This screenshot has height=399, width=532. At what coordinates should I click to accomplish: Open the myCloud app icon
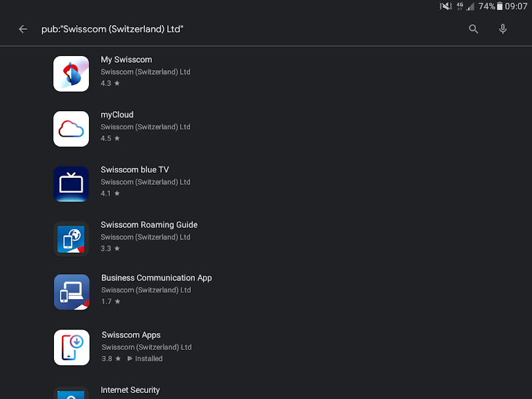tap(71, 129)
